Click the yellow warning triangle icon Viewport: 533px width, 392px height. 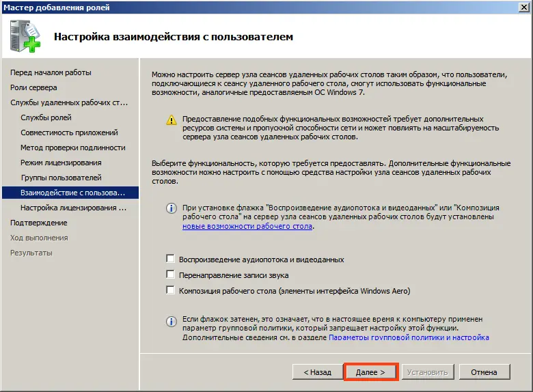click(x=172, y=120)
